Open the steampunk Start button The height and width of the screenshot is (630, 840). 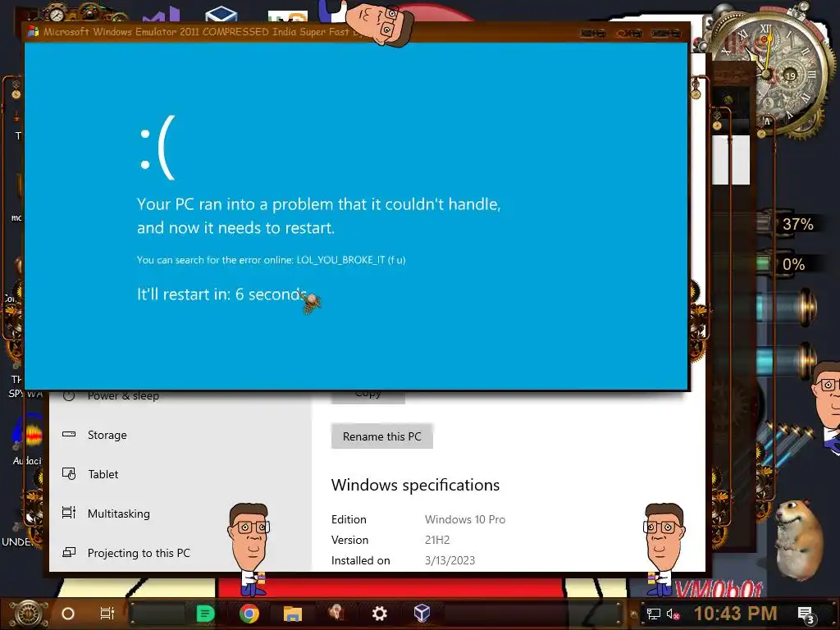tap(29, 614)
